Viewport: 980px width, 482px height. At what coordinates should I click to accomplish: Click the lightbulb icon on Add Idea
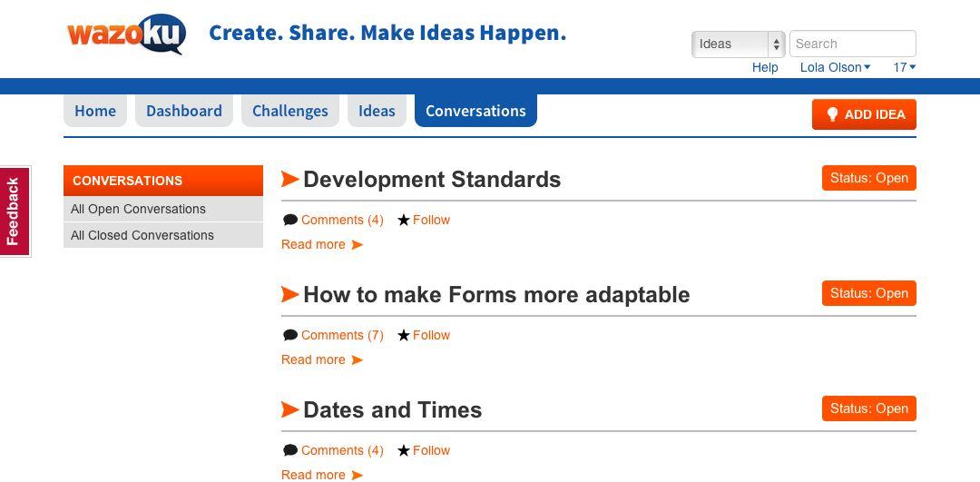pos(832,113)
